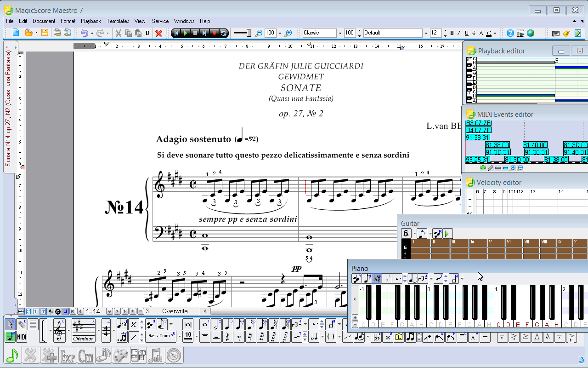This screenshot has height=368, width=588.
Task: Choose the quarter rest symbol
Action: tap(228, 337)
